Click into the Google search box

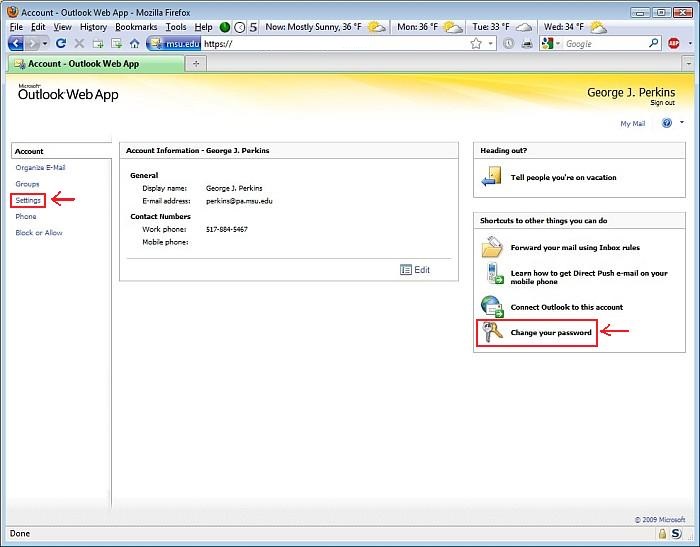(x=605, y=43)
